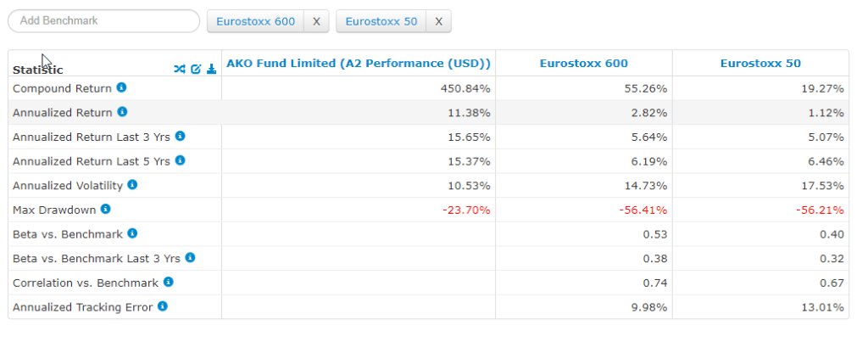
Task: Click the Eurostoxx 600 column header
Action: pyautogui.click(x=584, y=64)
